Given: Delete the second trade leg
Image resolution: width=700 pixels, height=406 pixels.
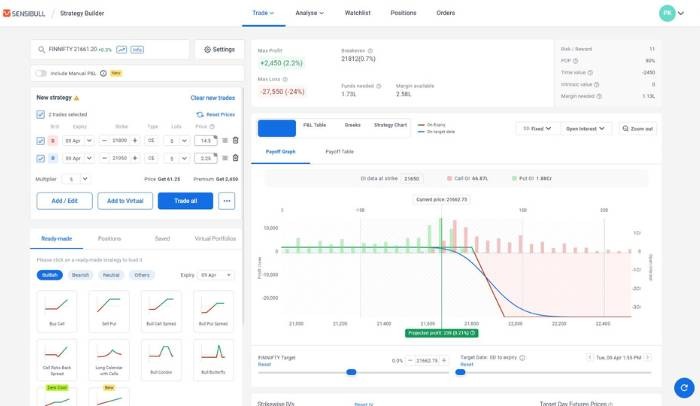Looking at the screenshot, I should click(x=236, y=158).
